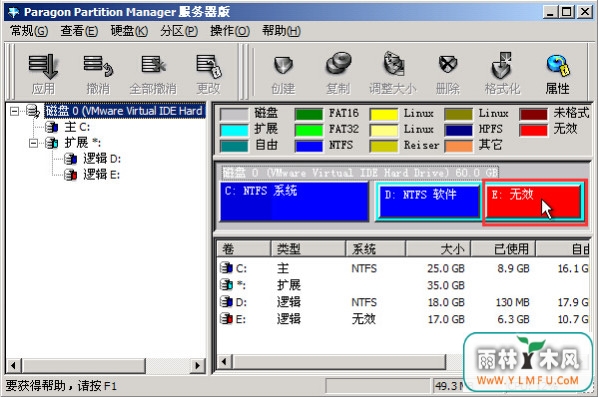Open the 硬盘(K) menu
The image size is (598, 397).
click(129, 31)
